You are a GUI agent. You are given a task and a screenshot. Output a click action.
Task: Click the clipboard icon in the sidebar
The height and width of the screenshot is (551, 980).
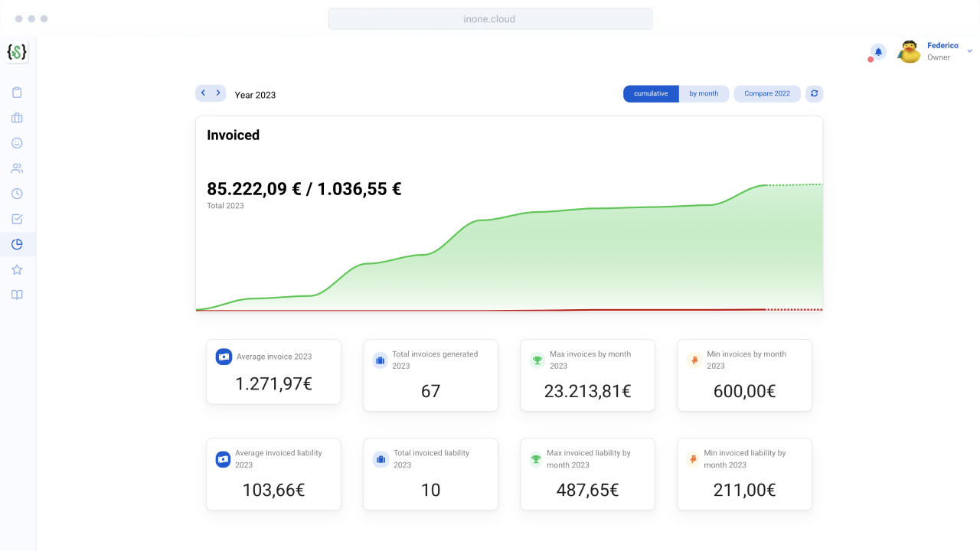coord(17,93)
